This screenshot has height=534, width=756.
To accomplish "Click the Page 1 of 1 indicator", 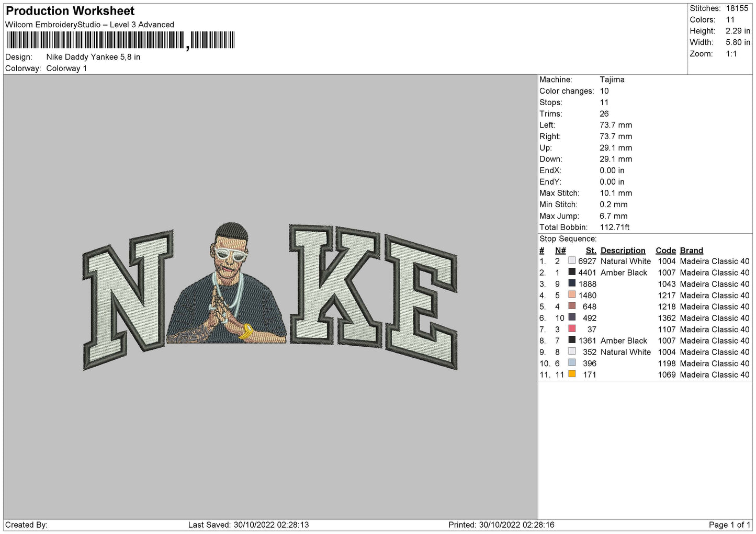I will coord(730,525).
